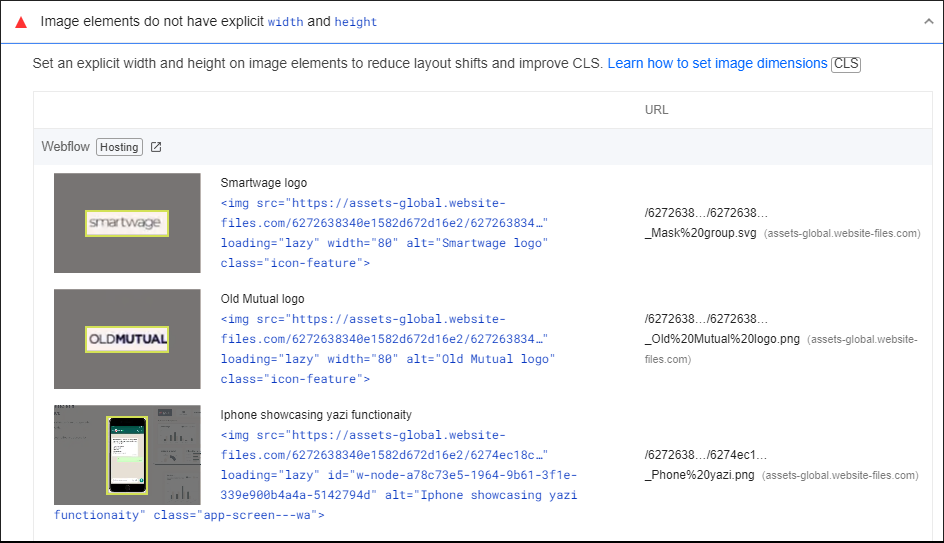This screenshot has width=944, height=543.
Task: Click the red warning triangle icon
Action: 21,22
